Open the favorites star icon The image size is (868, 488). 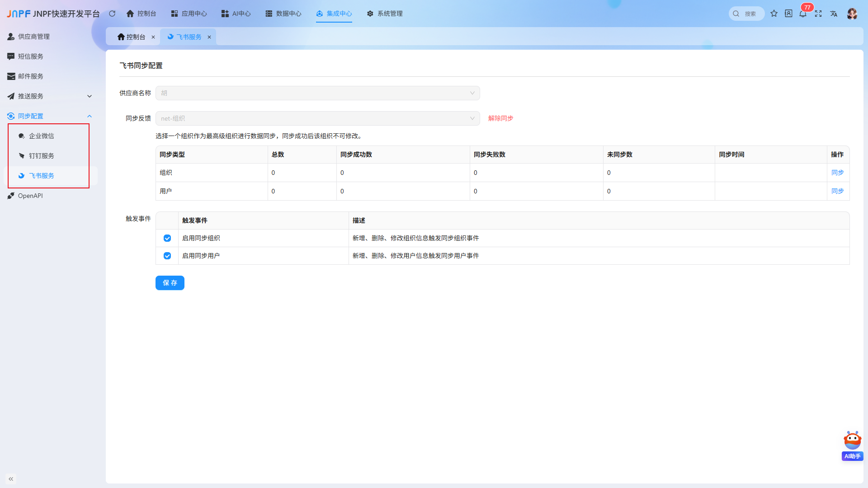coord(774,14)
